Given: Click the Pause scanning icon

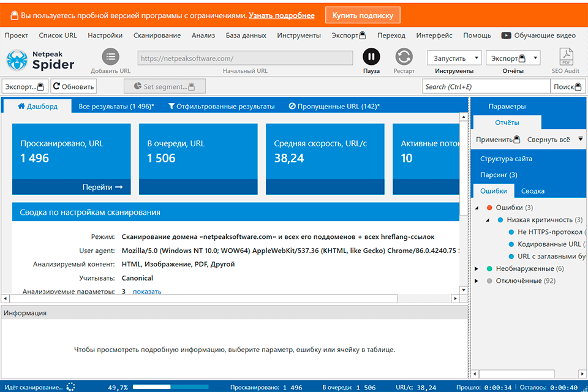Looking at the screenshot, I should tap(371, 57).
